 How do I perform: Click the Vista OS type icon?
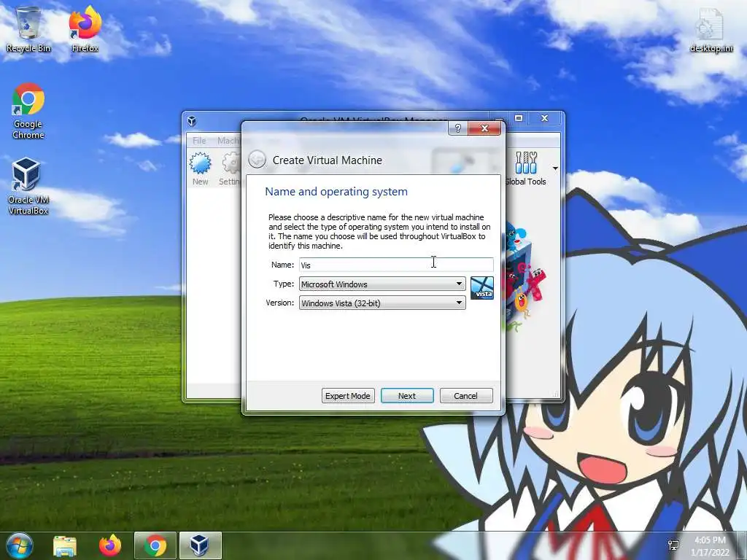pyautogui.click(x=481, y=288)
